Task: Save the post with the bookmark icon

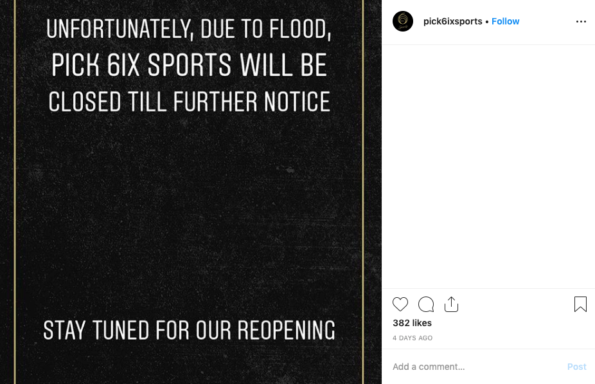Action: [580, 304]
